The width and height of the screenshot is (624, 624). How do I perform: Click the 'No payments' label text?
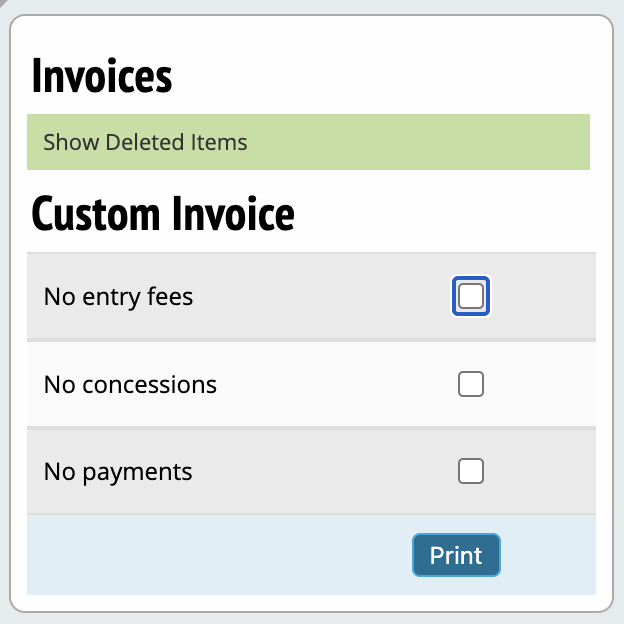(118, 471)
